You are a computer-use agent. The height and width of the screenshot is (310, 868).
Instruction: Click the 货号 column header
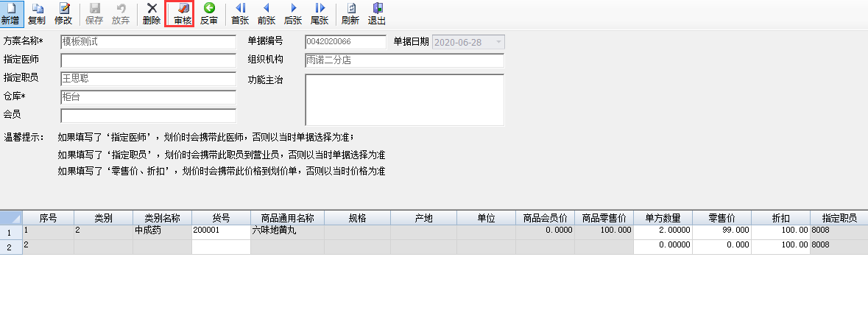221,217
